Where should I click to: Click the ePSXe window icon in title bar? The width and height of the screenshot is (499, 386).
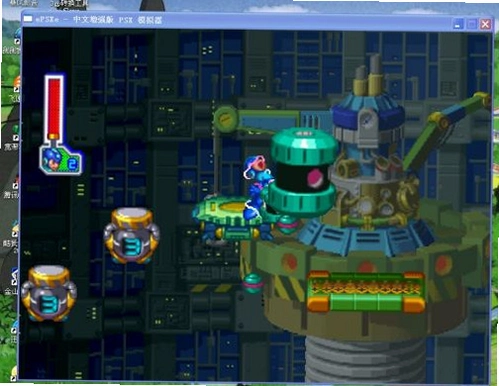tap(28, 19)
